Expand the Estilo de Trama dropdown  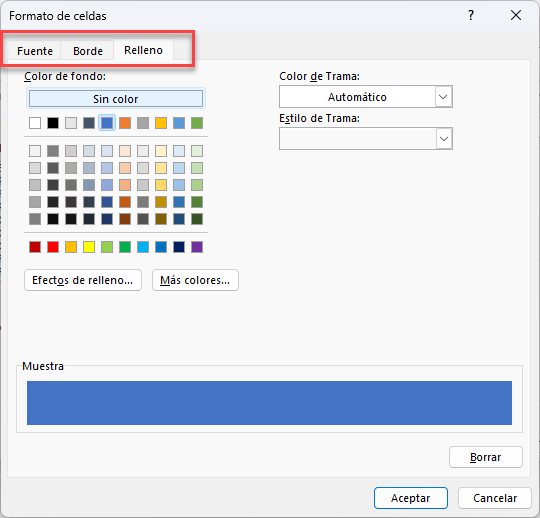pyautogui.click(x=444, y=139)
